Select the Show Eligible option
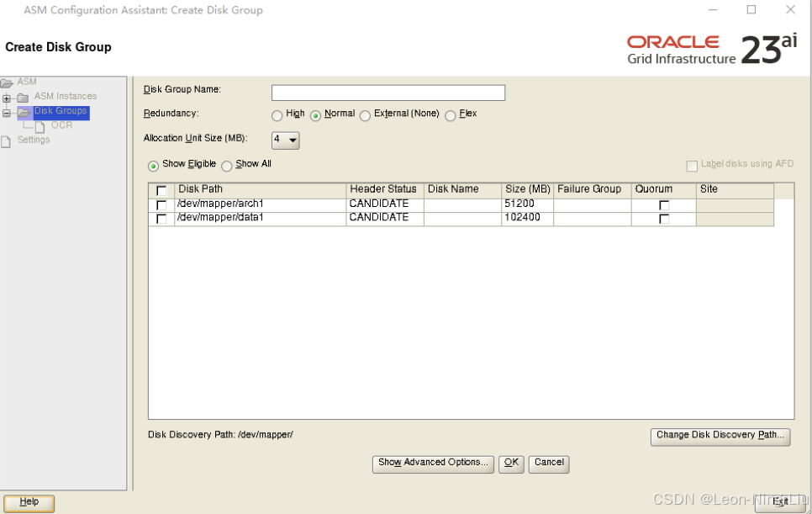The height and width of the screenshot is (514, 812). pos(153,167)
